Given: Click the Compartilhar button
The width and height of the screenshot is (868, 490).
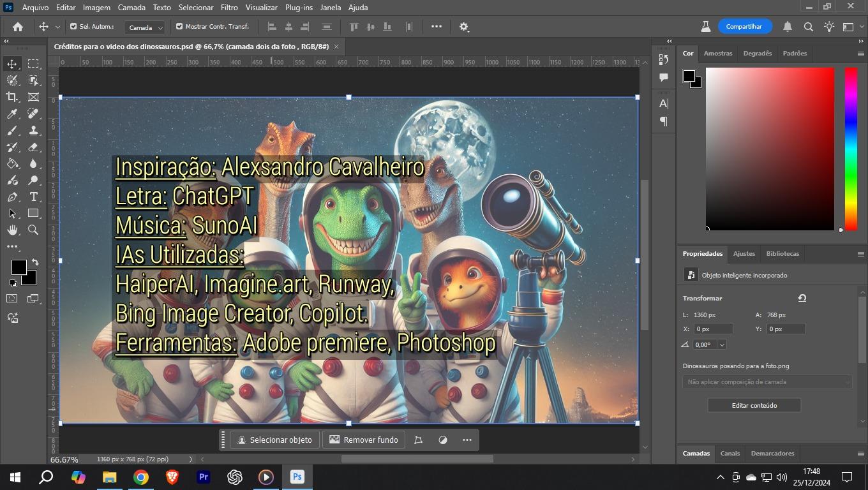Looking at the screenshot, I should point(745,27).
